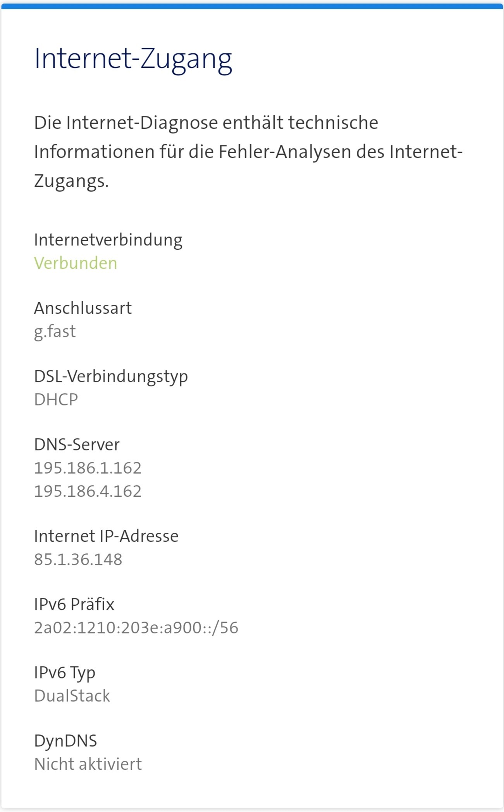Click the Internet-Diagnose description paragraph
504x812 pixels.
coord(248,151)
